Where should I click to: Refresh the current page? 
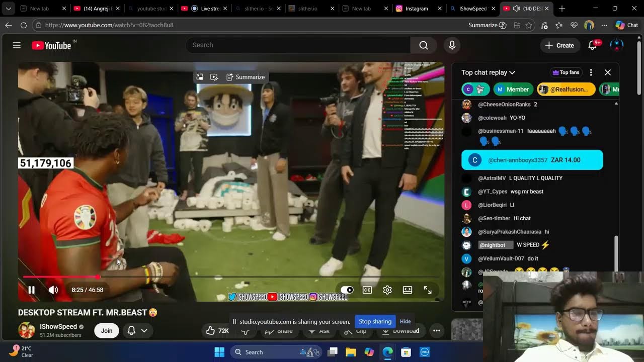(24, 25)
